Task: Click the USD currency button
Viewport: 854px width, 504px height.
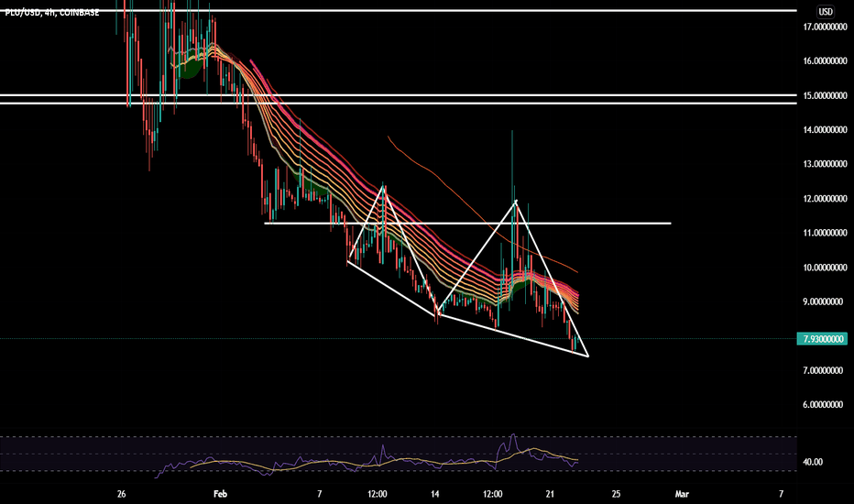Action: (826, 11)
